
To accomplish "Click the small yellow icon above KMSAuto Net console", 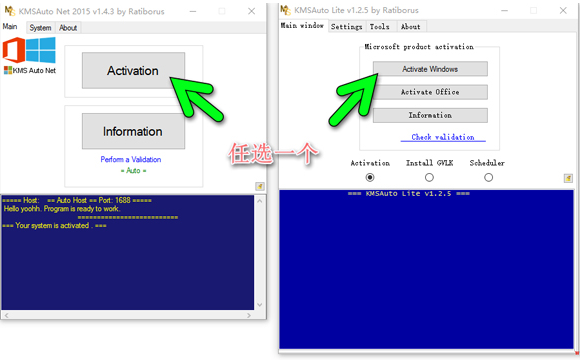I will click(260, 186).
